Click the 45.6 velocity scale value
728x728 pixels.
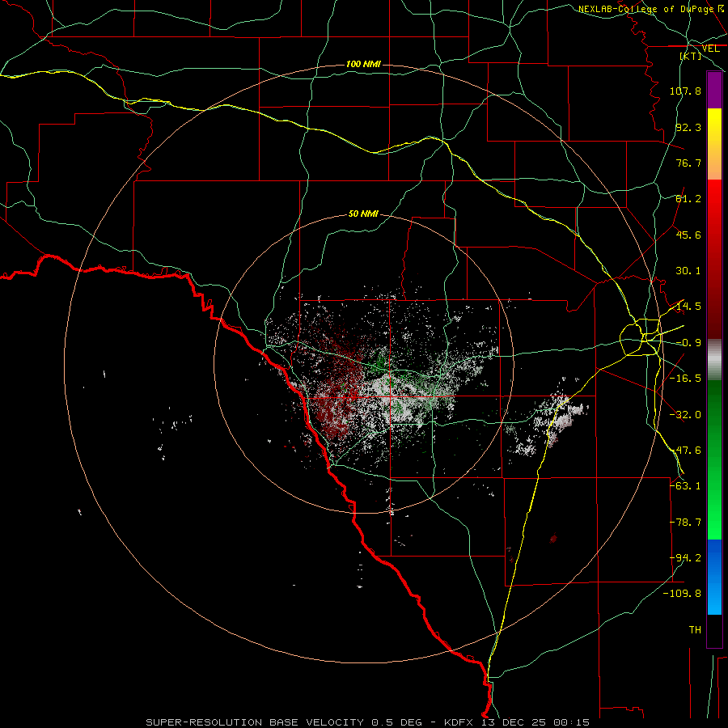point(688,235)
